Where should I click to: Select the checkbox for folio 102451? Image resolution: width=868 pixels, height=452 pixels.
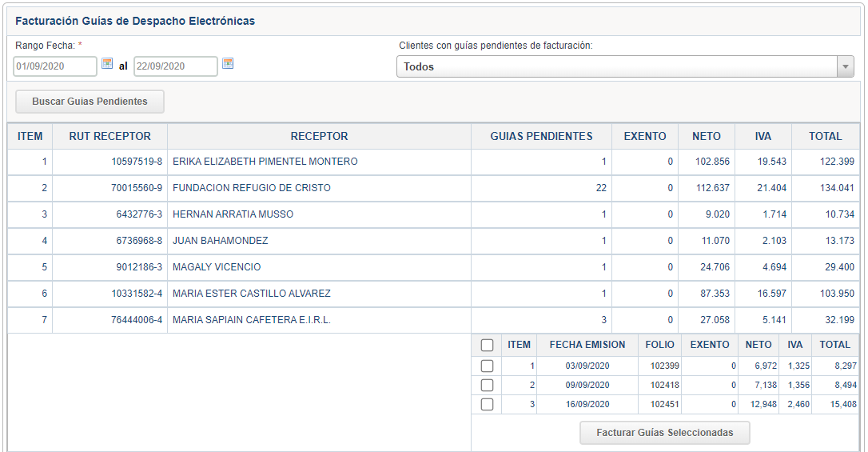487,405
